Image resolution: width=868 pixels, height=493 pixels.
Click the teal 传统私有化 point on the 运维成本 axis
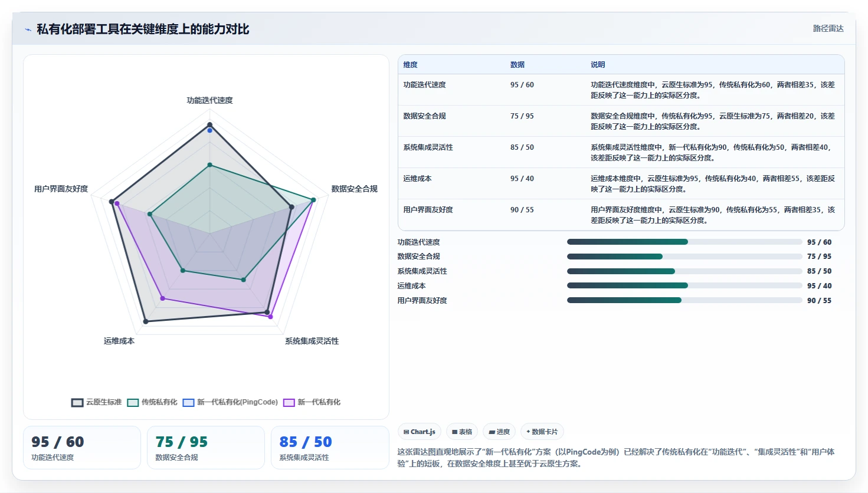click(x=183, y=271)
